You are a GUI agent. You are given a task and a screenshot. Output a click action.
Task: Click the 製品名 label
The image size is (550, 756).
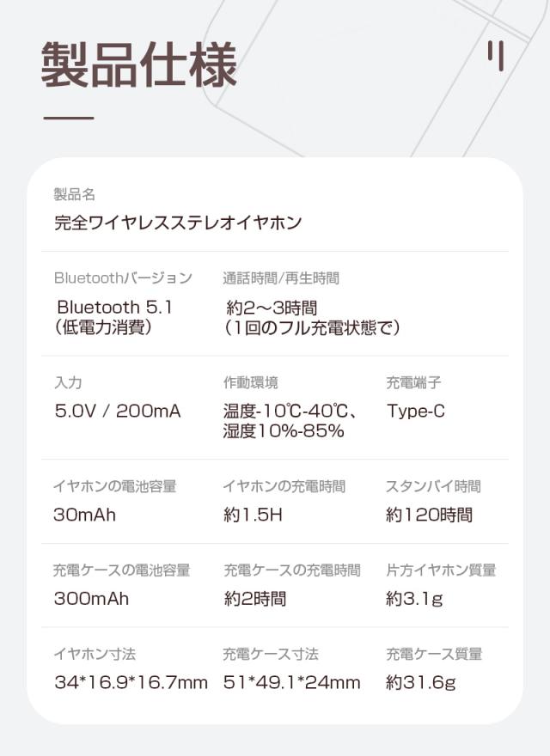[x=74, y=195]
